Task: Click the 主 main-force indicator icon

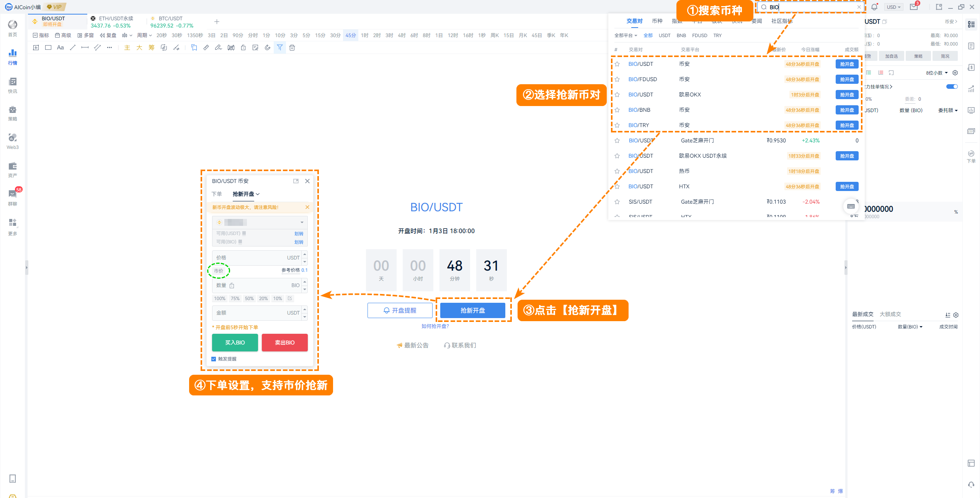Action: point(127,47)
